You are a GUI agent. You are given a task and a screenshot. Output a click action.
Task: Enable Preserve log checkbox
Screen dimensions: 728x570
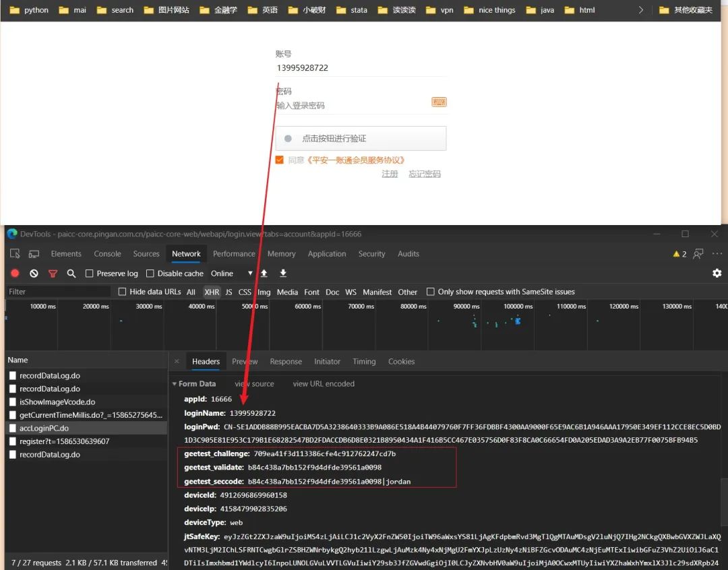(x=90, y=274)
